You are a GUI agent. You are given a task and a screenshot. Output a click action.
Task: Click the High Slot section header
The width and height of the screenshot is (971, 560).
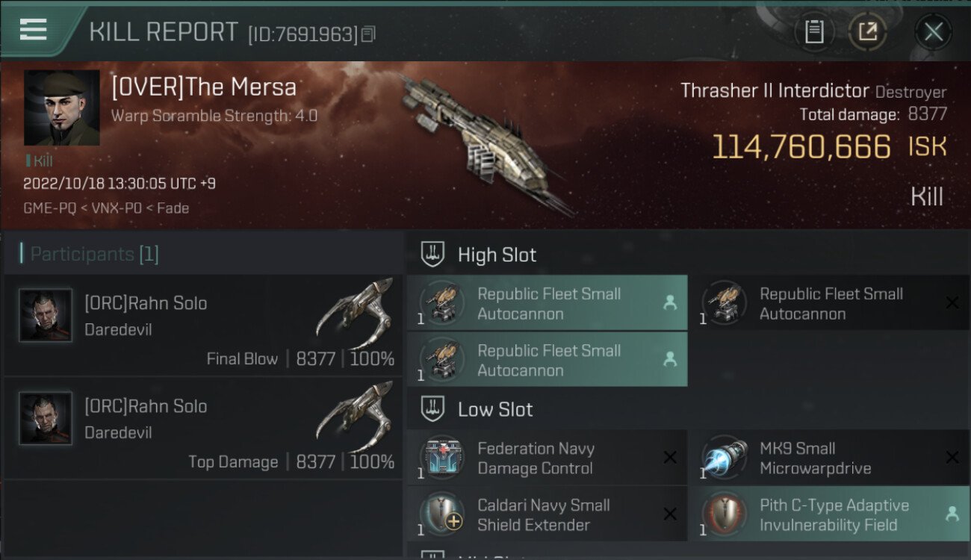[x=497, y=255]
